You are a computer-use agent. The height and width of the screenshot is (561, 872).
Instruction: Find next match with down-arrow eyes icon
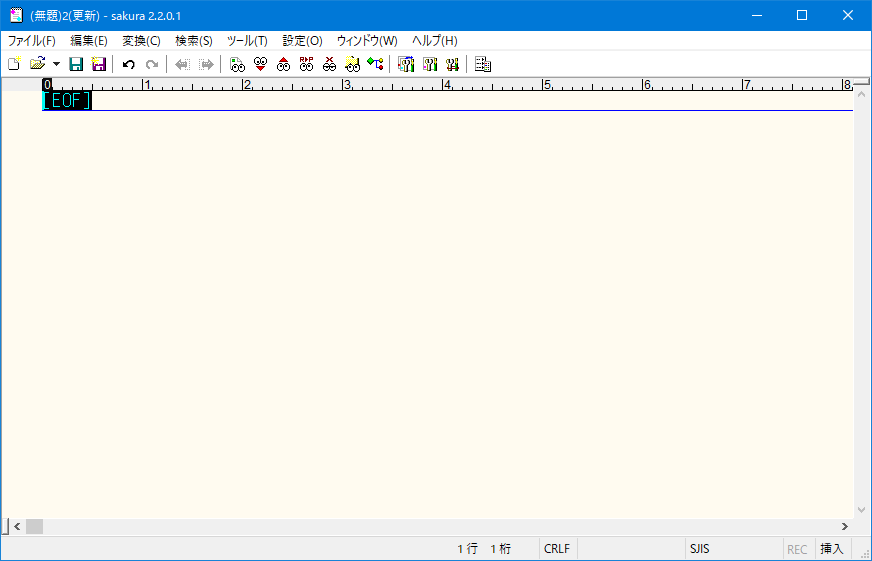[x=260, y=64]
